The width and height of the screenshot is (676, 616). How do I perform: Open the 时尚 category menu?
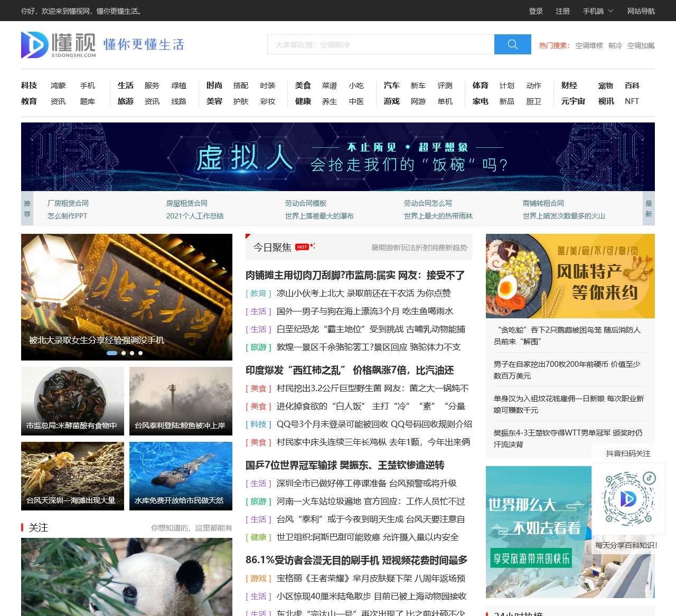point(214,86)
